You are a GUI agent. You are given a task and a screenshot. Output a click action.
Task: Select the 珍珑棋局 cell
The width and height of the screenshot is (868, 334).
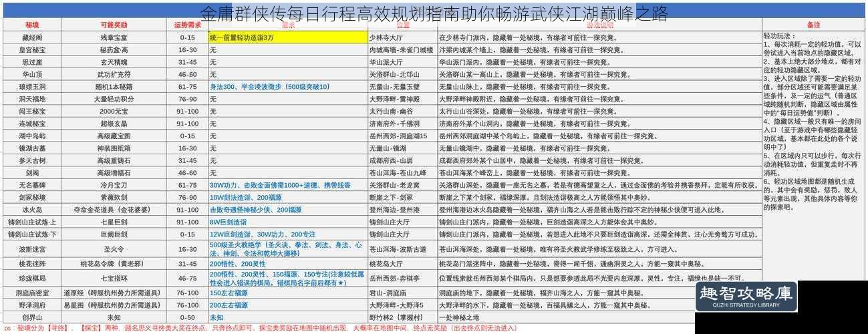(x=32, y=278)
